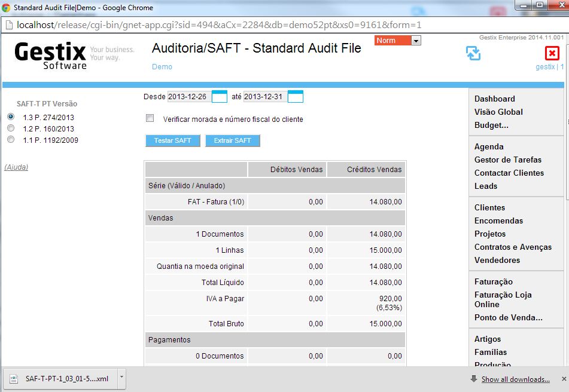Enable Verificar morada e número fiscal checkbox
This screenshot has width=569, height=392.
tap(150, 118)
